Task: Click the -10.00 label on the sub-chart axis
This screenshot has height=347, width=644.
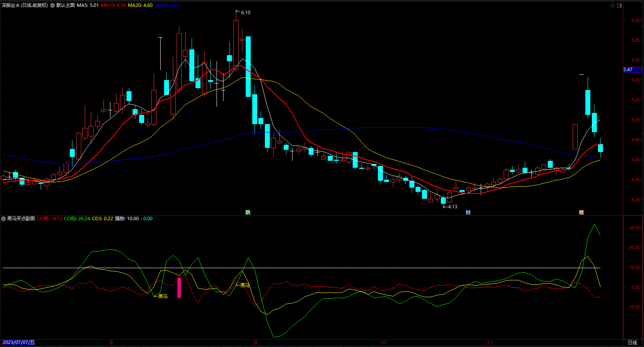Action: [x=634, y=307]
